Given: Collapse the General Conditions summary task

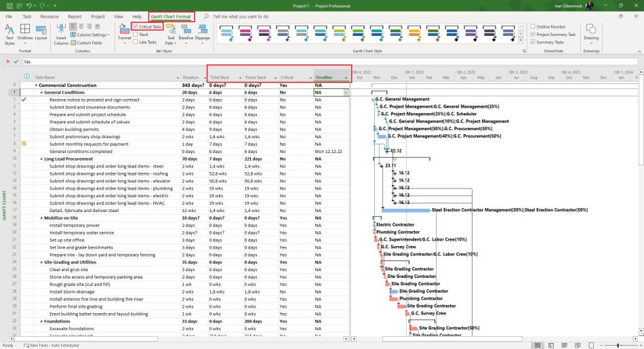Looking at the screenshot, I should (x=41, y=93).
